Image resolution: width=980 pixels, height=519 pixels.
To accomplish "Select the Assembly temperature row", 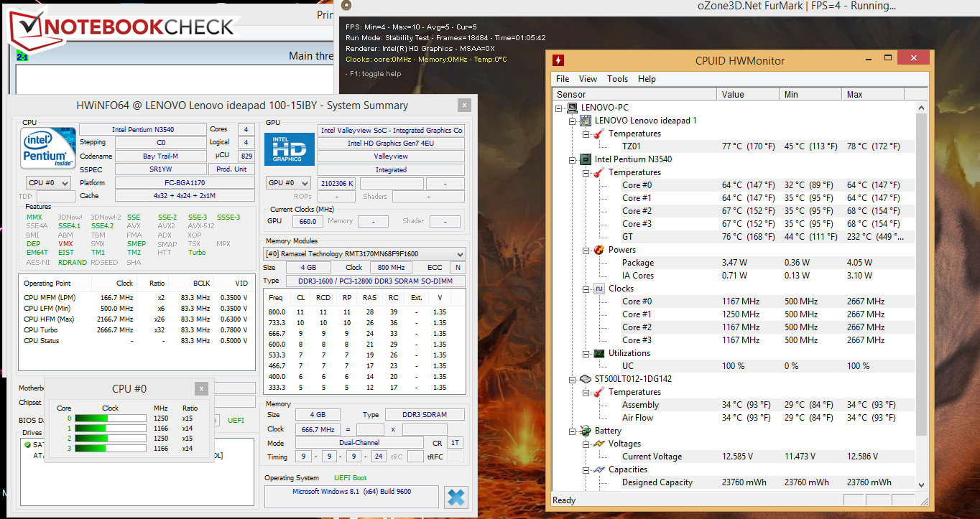I will pyautogui.click(x=733, y=405).
